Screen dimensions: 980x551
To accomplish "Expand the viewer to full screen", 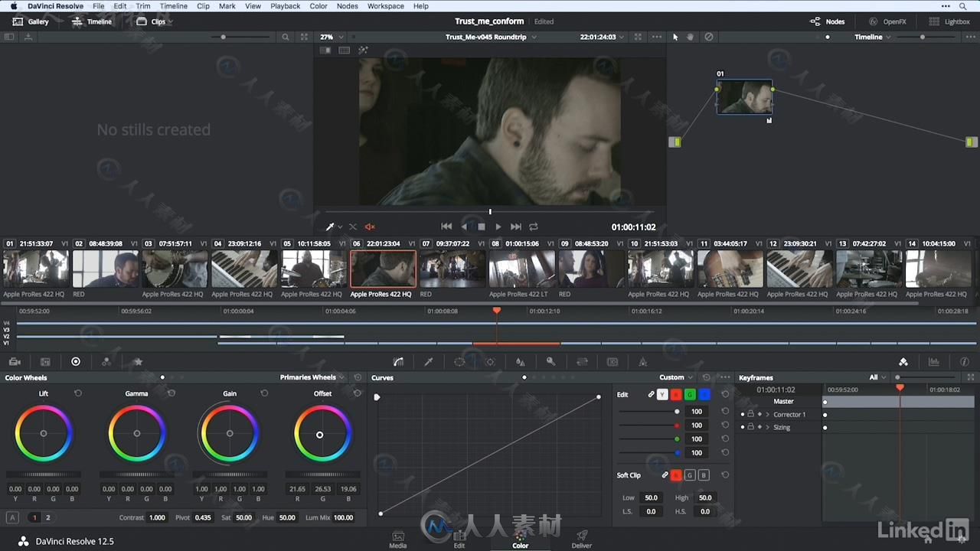I will point(638,37).
